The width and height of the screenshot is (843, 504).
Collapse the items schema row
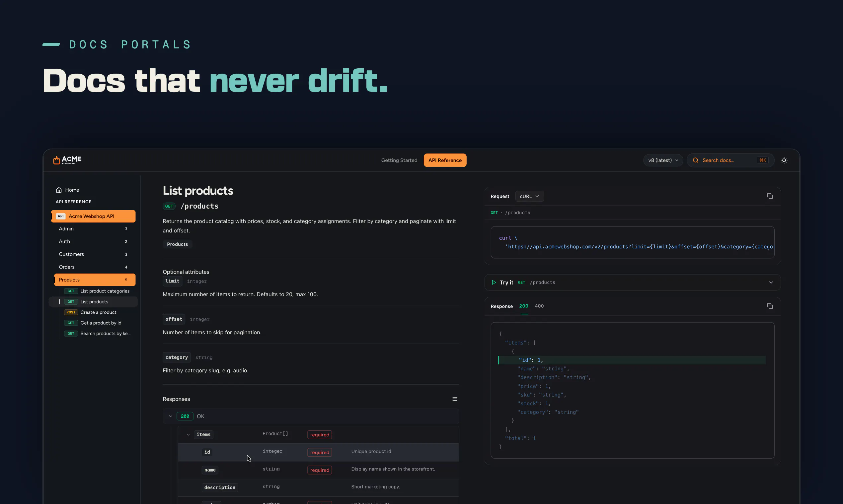(188, 435)
